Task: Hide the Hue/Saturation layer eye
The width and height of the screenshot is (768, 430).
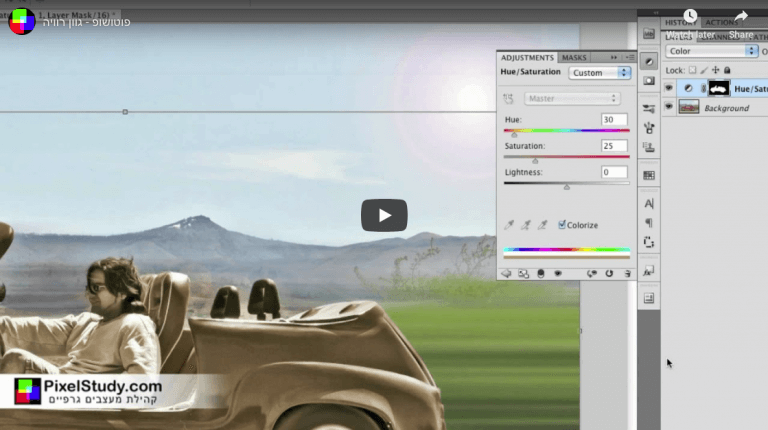Action: (x=669, y=88)
